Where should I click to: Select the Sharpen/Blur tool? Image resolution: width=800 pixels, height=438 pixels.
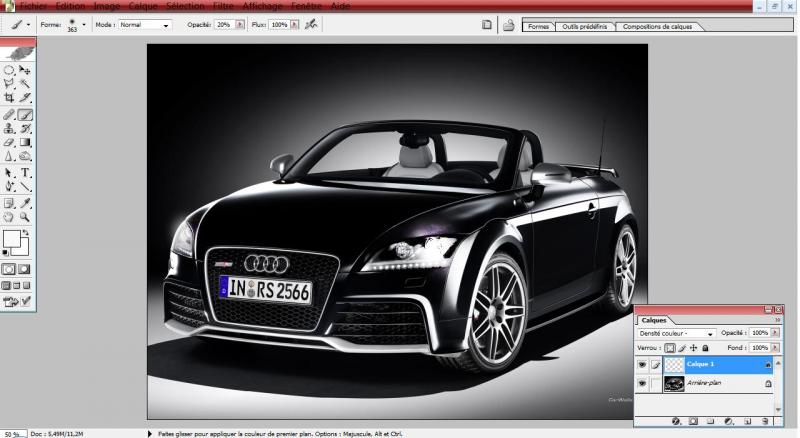9,156
